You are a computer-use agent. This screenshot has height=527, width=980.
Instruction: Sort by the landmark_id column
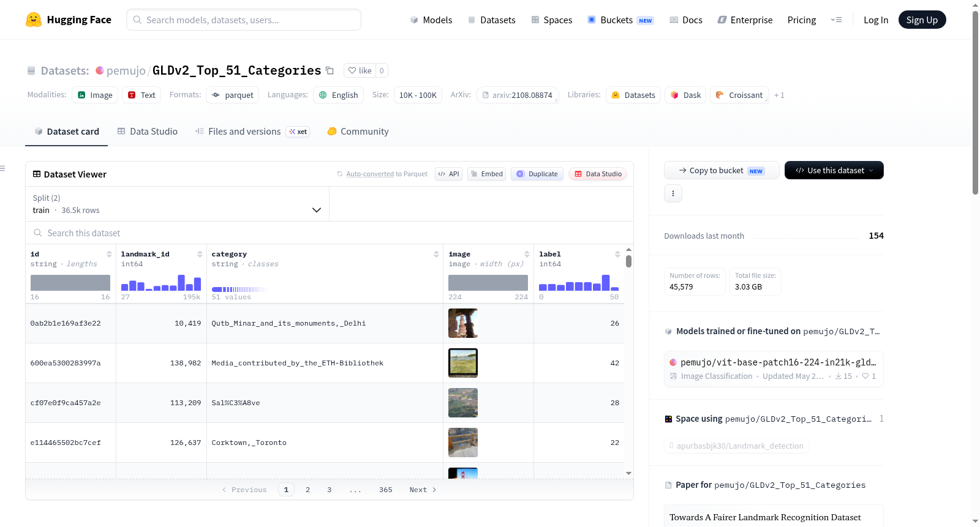(x=200, y=254)
